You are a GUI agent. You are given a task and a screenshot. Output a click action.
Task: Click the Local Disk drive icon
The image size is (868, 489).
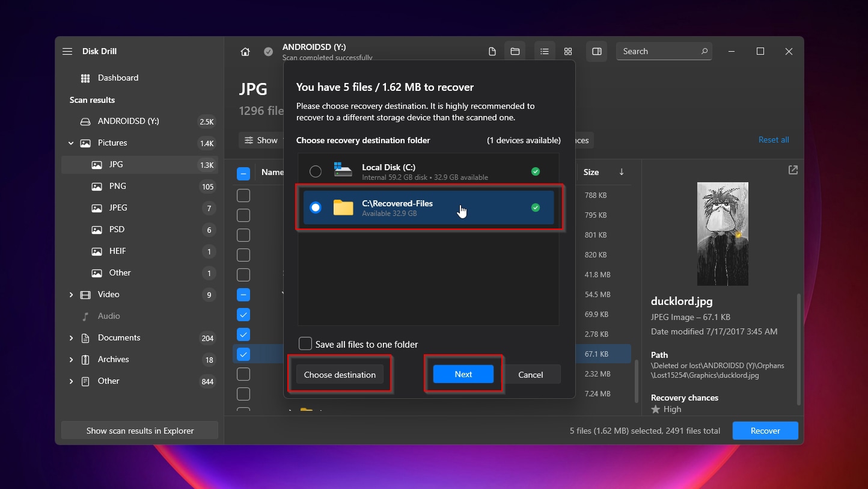[343, 169]
